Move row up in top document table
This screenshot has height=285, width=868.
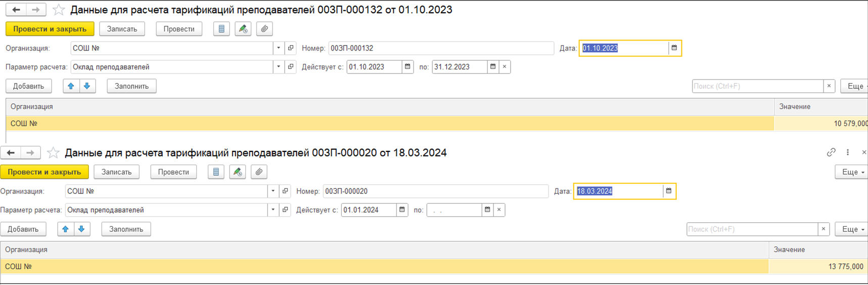pyautogui.click(x=71, y=86)
